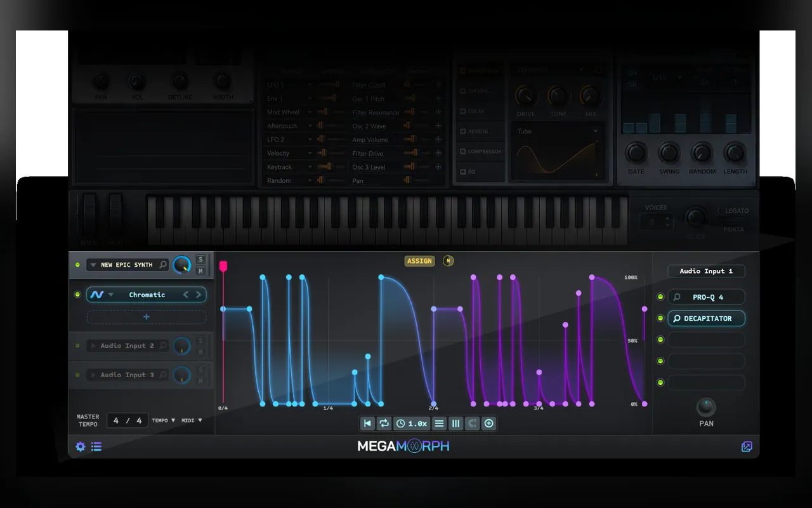
Task: Open the New Epic Synth dropdown arrow
Action: 93,265
